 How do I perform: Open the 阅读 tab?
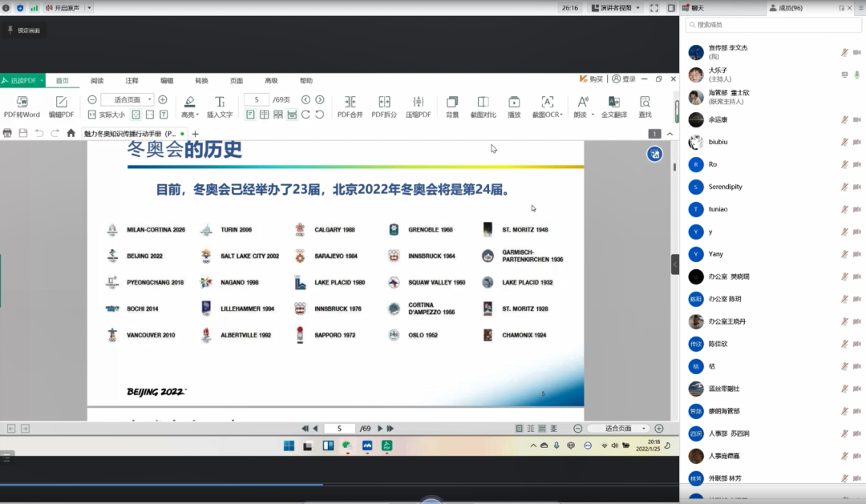[97, 81]
